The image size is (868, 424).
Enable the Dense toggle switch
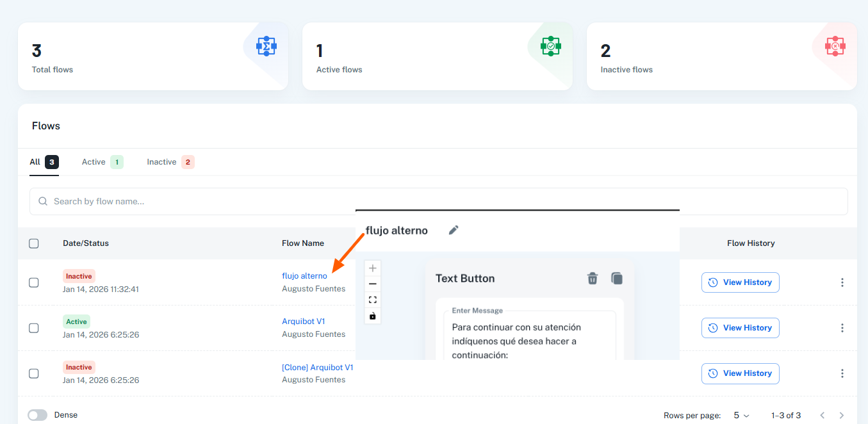[38, 415]
